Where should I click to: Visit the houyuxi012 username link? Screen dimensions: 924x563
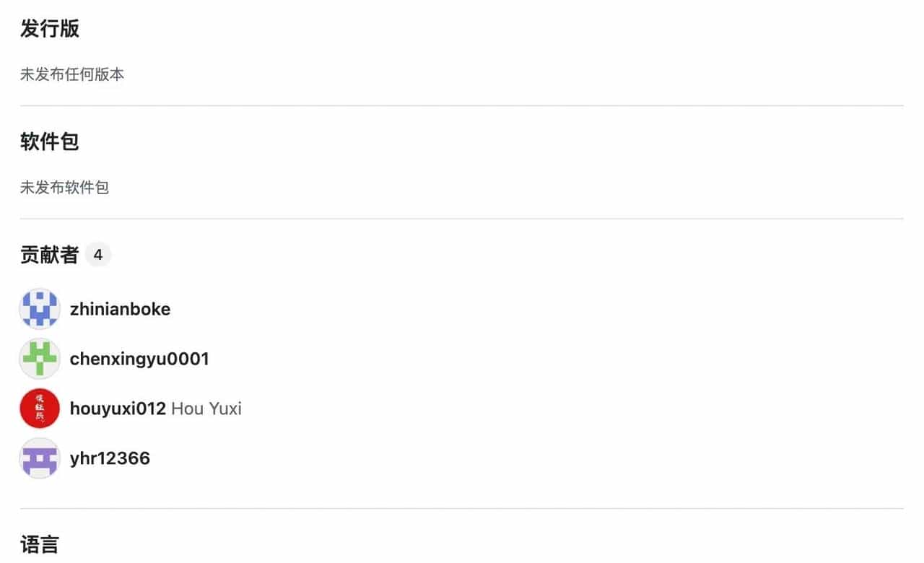click(x=118, y=409)
